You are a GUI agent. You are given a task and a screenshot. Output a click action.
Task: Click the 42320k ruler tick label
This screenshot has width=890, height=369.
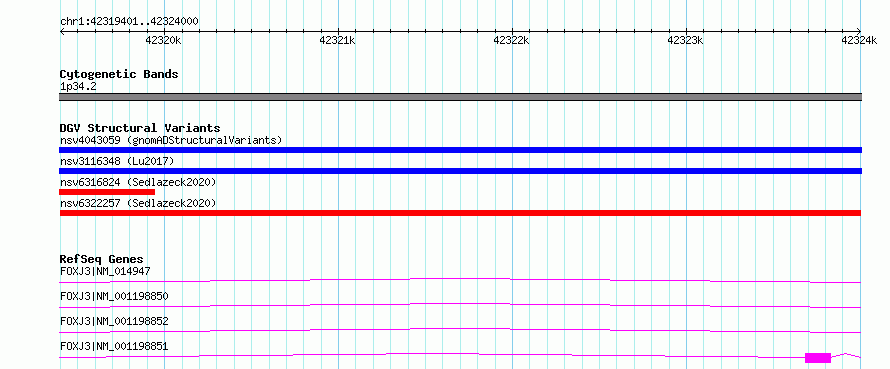click(163, 40)
